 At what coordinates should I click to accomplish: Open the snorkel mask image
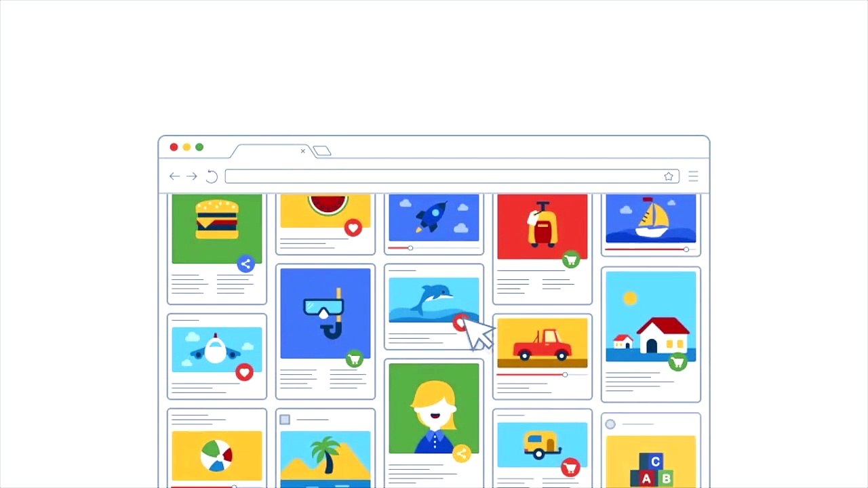(x=325, y=313)
